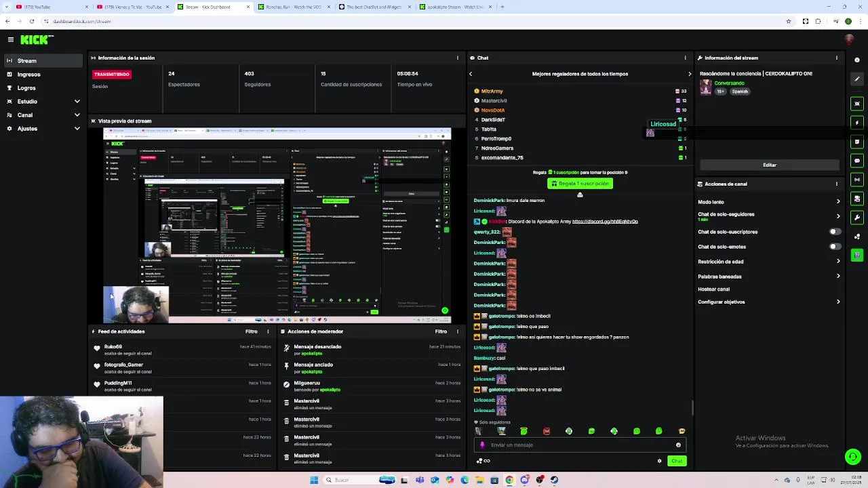
Task: Click the Kick logo
Action: (x=34, y=40)
